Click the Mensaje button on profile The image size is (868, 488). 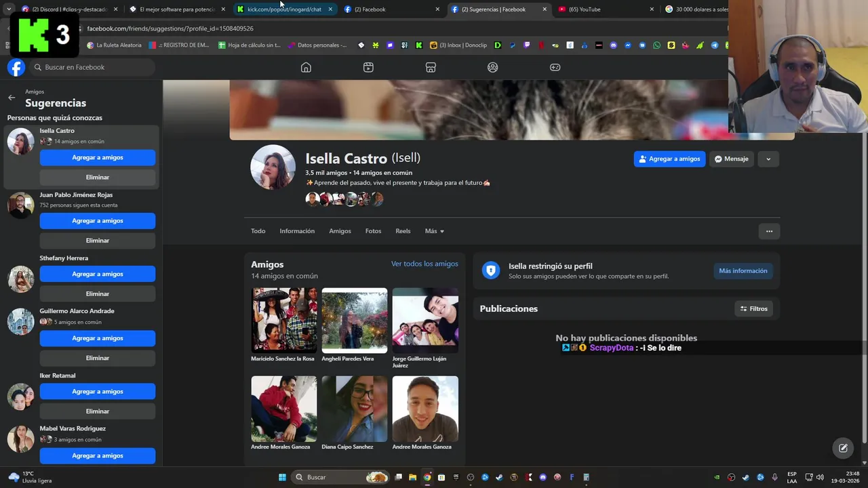732,159
